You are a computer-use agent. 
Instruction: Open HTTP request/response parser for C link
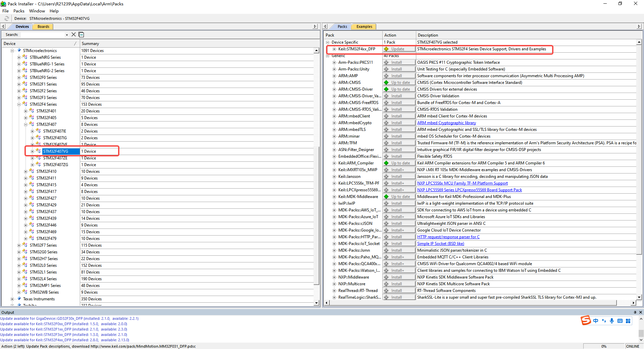pyautogui.click(x=448, y=237)
